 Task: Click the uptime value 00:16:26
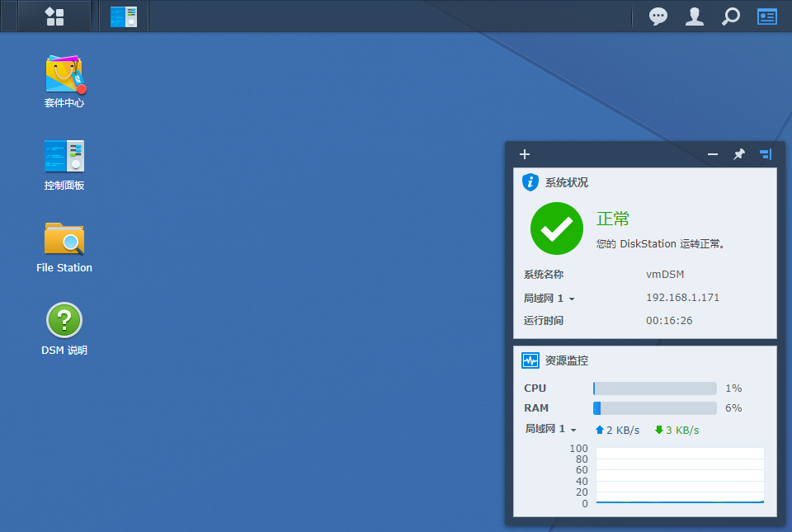pyautogui.click(x=669, y=321)
